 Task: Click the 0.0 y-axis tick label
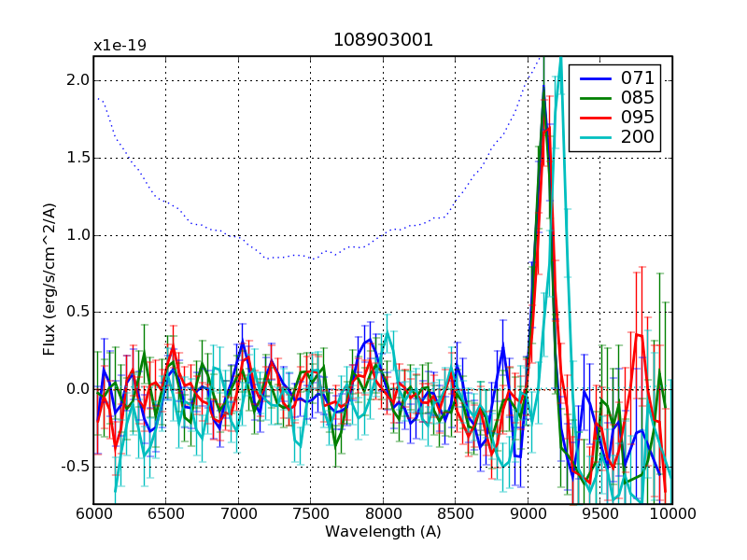click(77, 389)
